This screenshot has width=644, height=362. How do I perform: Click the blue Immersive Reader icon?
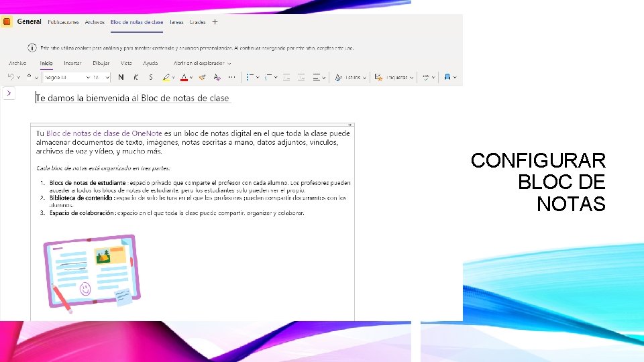click(x=447, y=77)
